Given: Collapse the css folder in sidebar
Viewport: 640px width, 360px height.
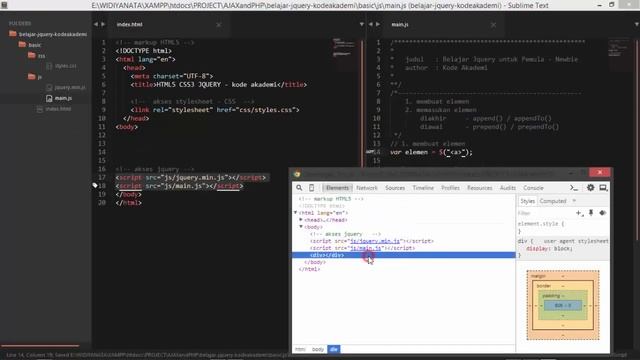Looking at the screenshot, I should coord(32,55).
